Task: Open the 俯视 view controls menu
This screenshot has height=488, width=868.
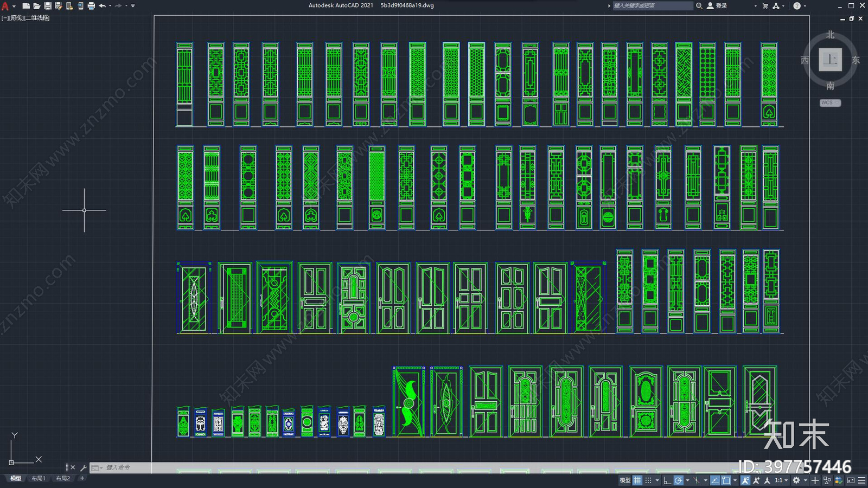Action: tap(16, 18)
